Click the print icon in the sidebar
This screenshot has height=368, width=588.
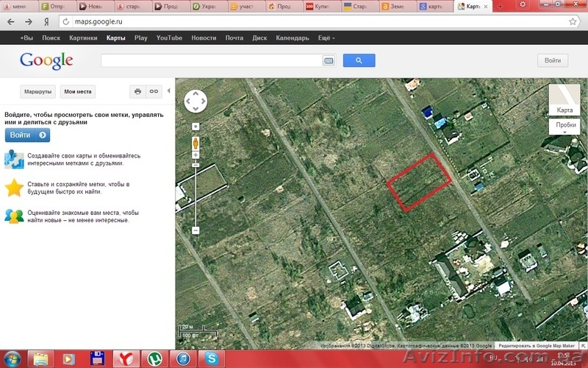click(x=137, y=91)
